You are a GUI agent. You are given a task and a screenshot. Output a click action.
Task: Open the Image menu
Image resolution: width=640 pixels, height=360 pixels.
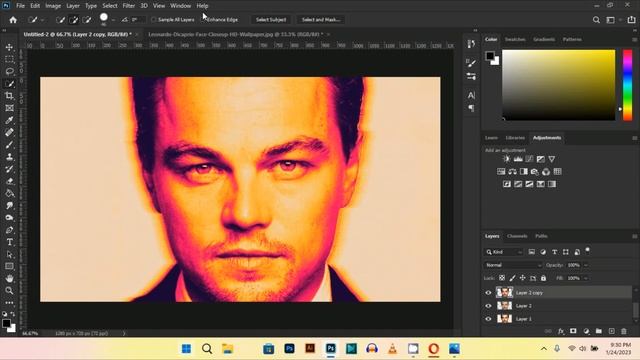pyautogui.click(x=53, y=6)
